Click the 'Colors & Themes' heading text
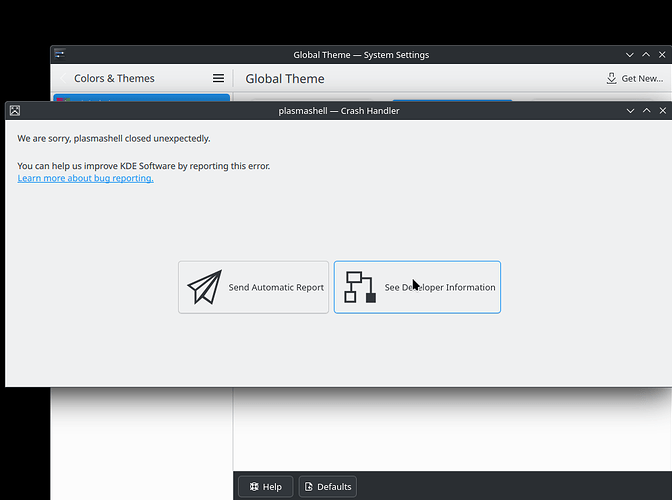This screenshot has width=672, height=500. [114, 78]
